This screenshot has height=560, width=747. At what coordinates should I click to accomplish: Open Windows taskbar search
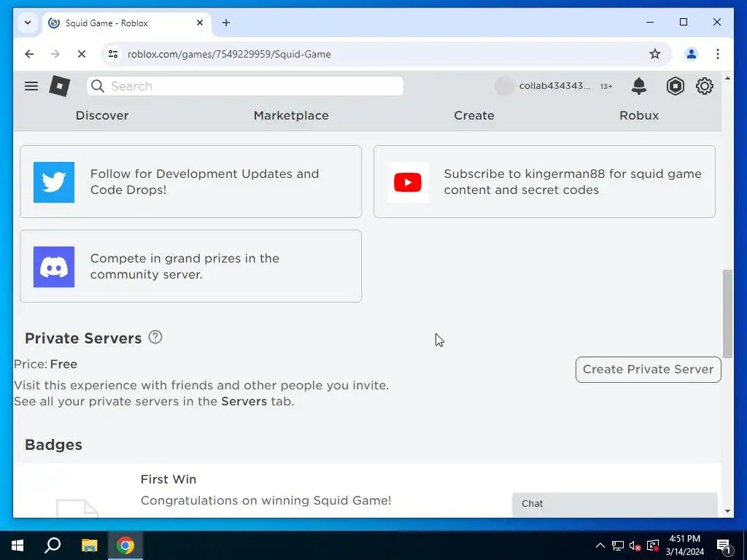pos(53,545)
